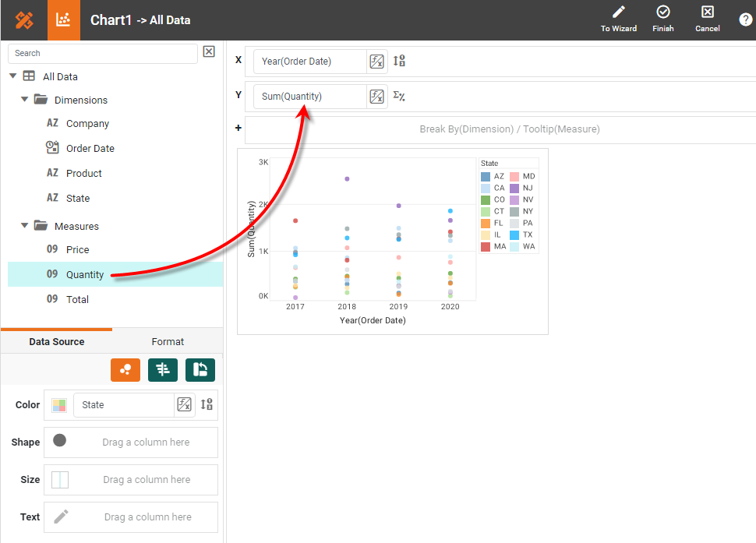Open the percentage options for Sum(Quantity)
Screen dimensions: 756x543
click(399, 96)
